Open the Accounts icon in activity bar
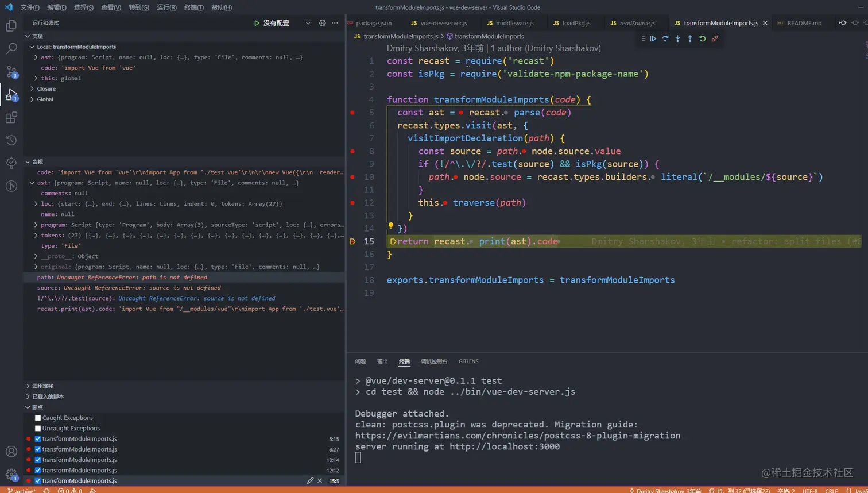Viewport: 868px width, 493px height. tap(11, 452)
